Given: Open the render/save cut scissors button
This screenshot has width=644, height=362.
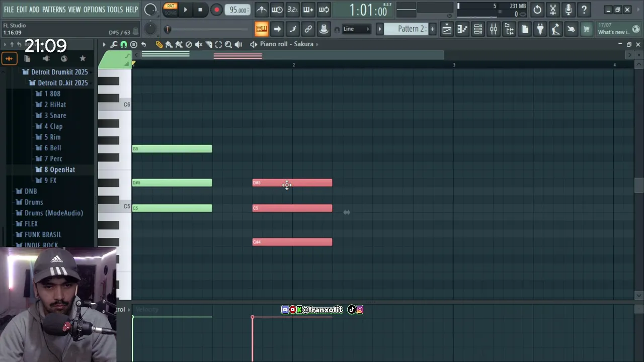Looking at the screenshot, I should point(553,10).
